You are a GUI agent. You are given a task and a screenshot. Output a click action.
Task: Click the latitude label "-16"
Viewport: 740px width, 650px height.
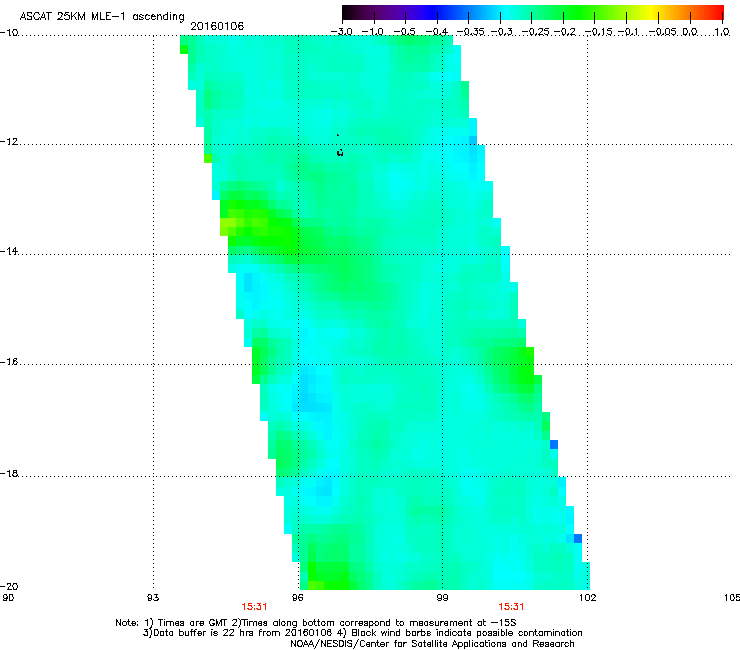point(9,362)
